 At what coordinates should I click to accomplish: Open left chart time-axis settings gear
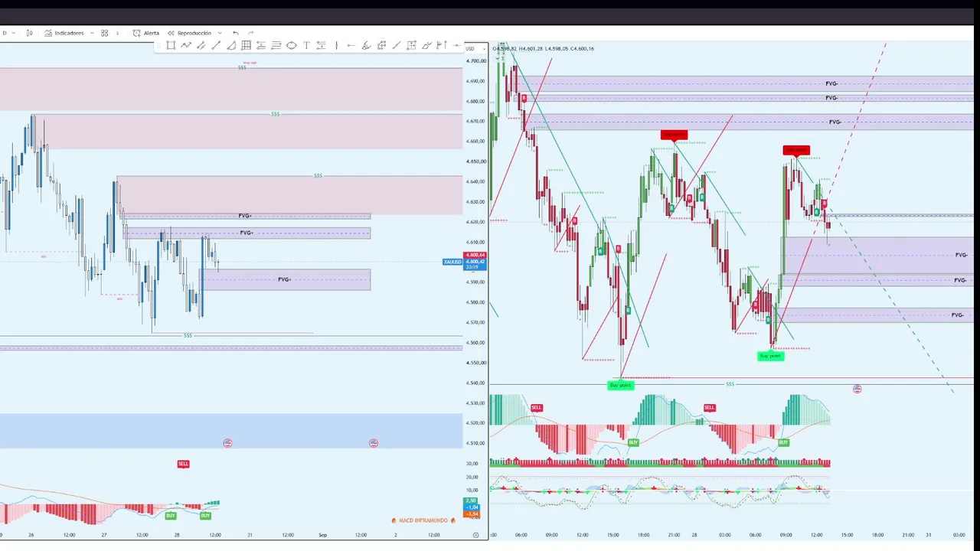coord(475,535)
